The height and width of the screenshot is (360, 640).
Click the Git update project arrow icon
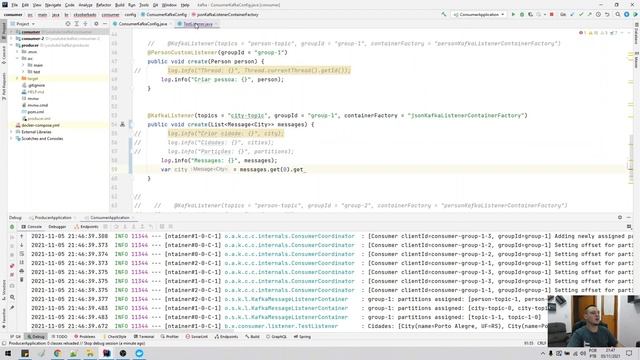pos(572,15)
